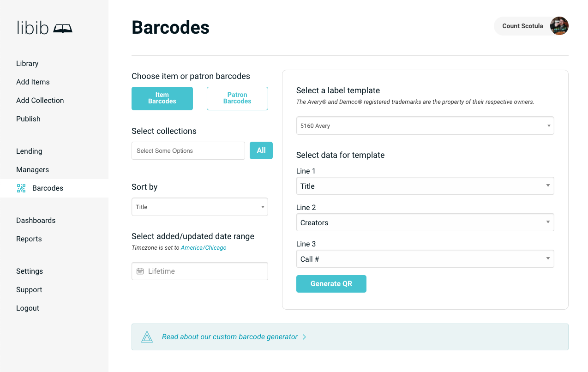Change Line 3 Call # selection
The width and height of the screenshot is (588, 372).
[425, 259]
